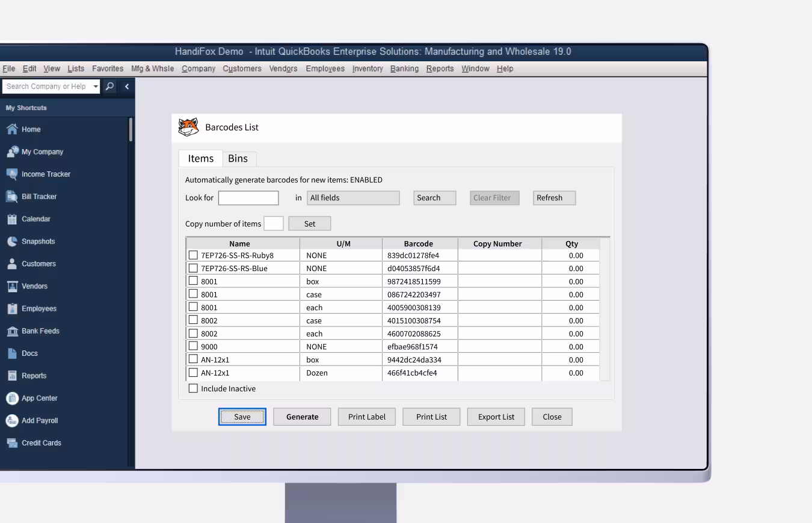Screen dimensions: 812x523
Task: Open the App Center shortcut icon
Action: [12, 398]
